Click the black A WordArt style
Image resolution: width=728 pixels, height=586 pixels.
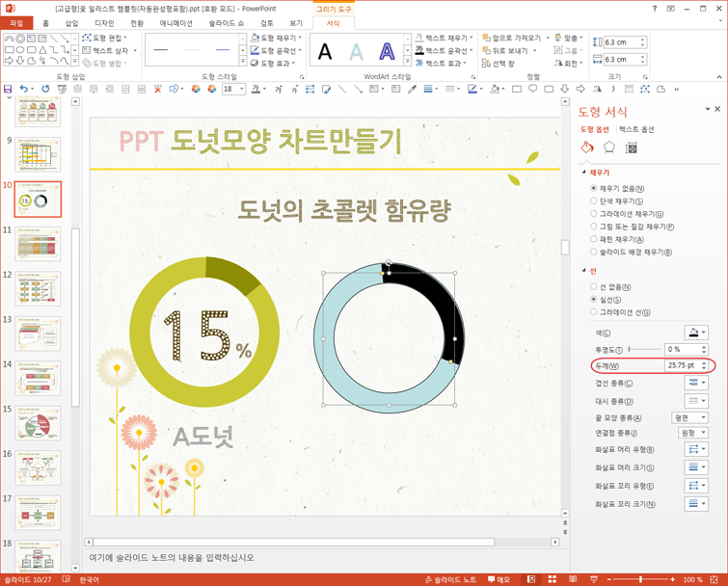(x=325, y=51)
